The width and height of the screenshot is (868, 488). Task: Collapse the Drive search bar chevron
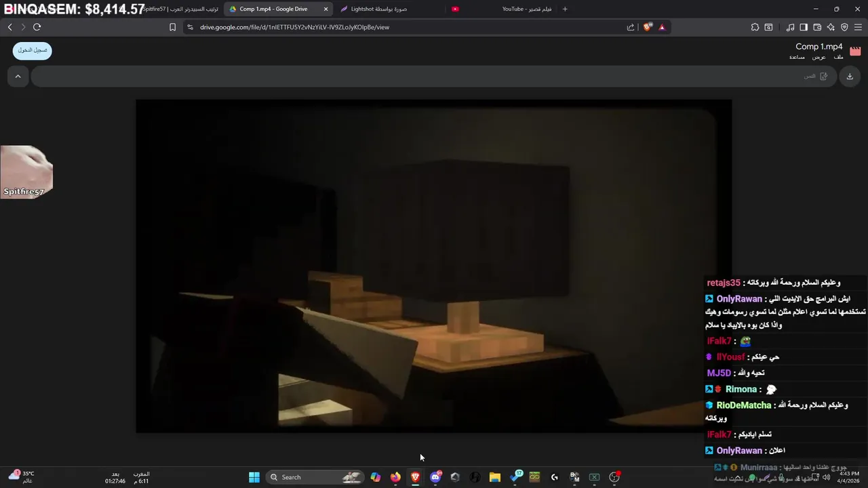(18, 77)
